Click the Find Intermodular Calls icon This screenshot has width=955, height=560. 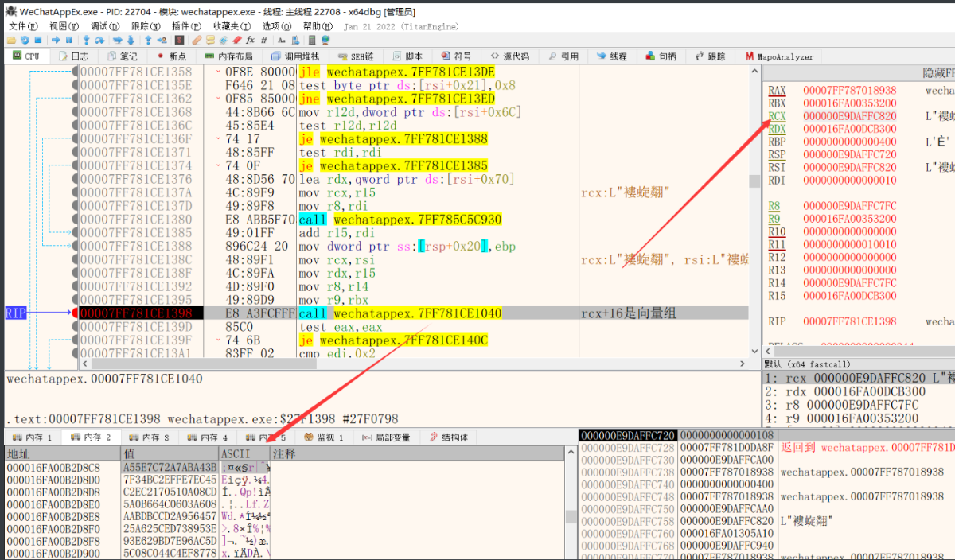(x=296, y=40)
